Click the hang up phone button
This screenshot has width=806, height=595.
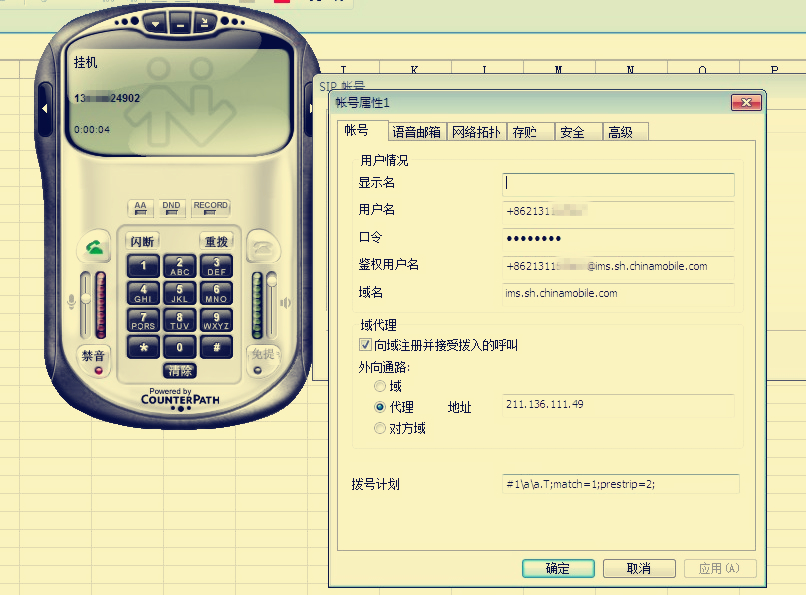pyautogui.click(x=264, y=248)
